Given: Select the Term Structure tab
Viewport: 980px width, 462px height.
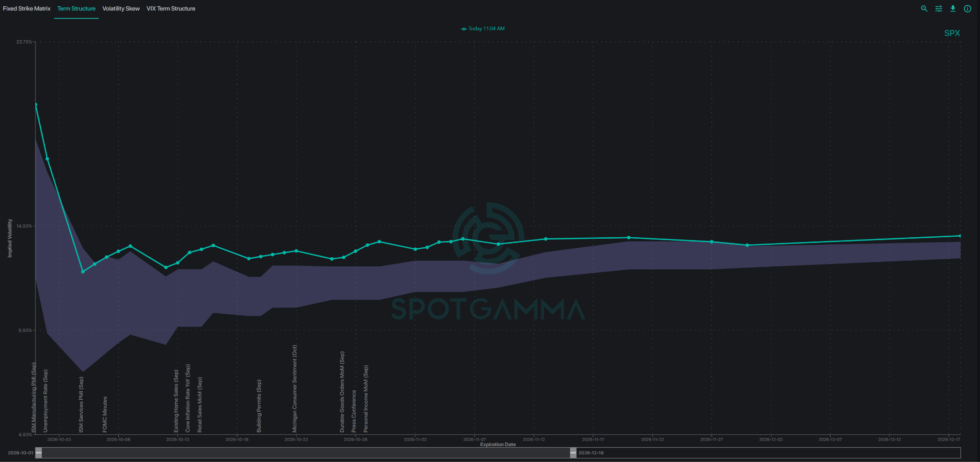Looking at the screenshot, I should (x=77, y=9).
